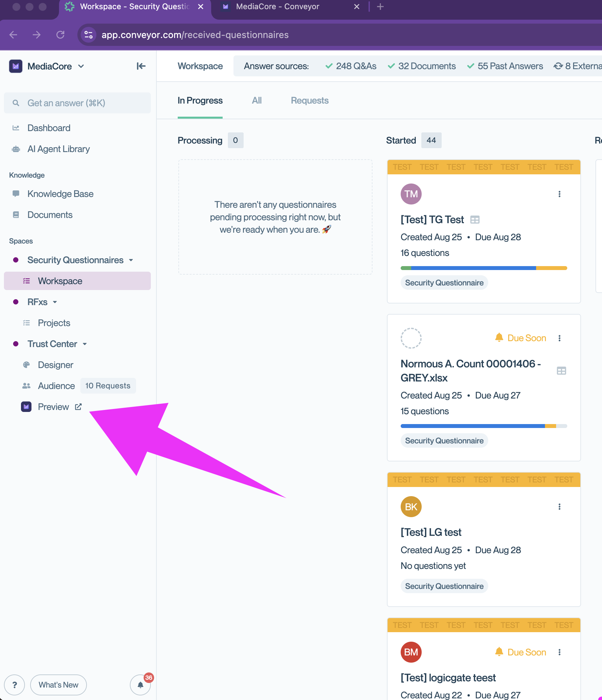
Task: Click the Designer palette icon
Action: (26, 365)
